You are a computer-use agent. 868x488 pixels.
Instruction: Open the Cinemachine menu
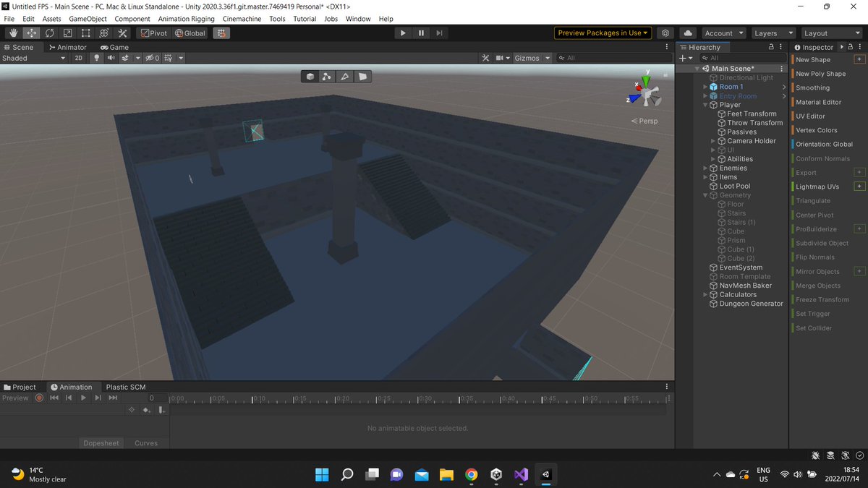pos(242,19)
